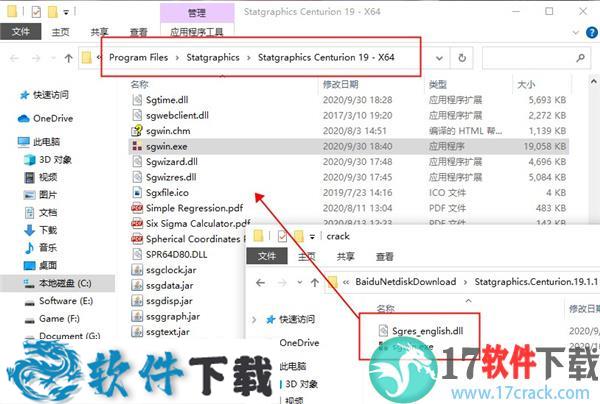Click the Statgraphics breadcrumb segment
Screen dimensions: 600x404
213,57
